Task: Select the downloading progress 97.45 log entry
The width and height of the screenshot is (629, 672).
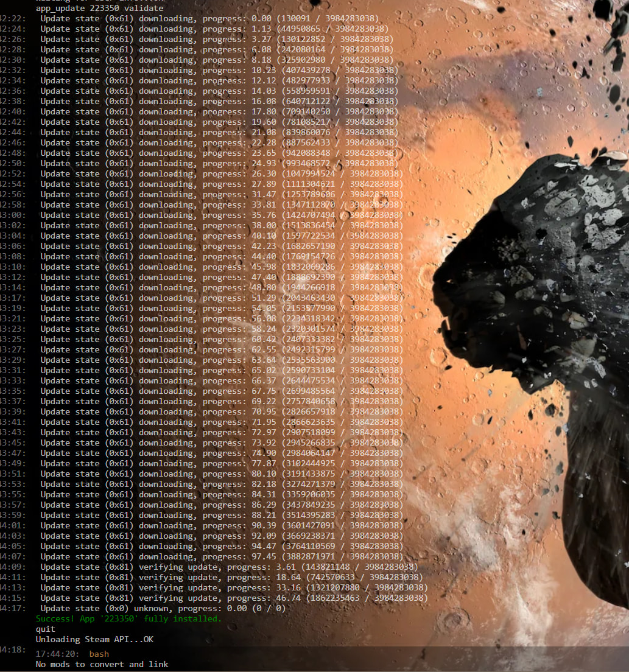Action: tap(221, 556)
